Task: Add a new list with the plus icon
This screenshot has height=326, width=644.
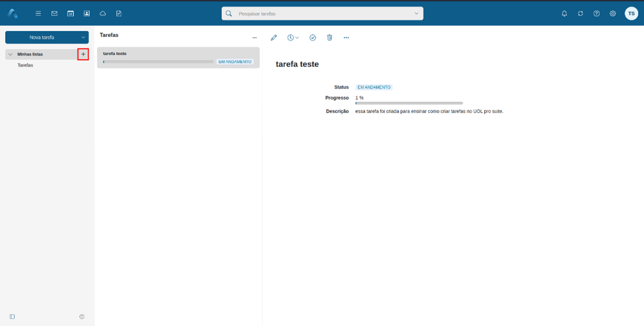Action: [83, 54]
